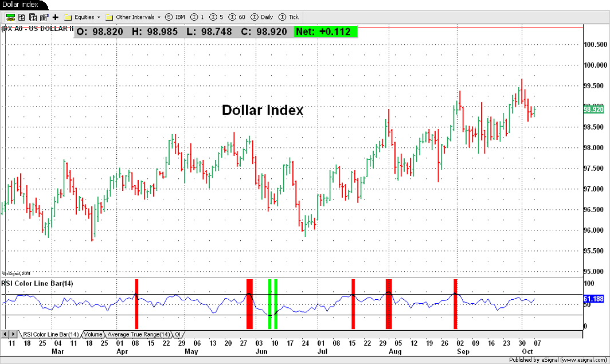This screenshot has height=364, width=610.
Task: Click the chart properties toolbar icon
Action: 44,17
